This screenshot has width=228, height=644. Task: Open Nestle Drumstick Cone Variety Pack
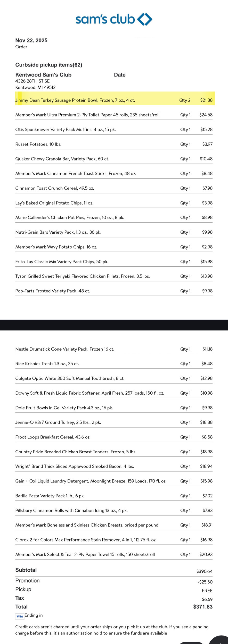(x=64, y=349)
